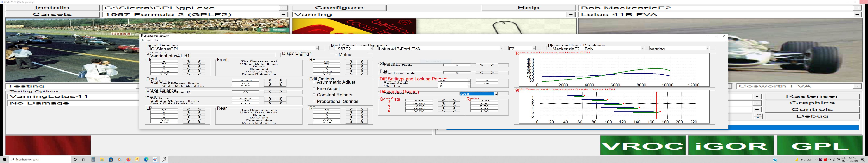The width and height of the screenshot is (868, 163).
Task: Click the Windows taskbar search box
Action: point(40,159)
